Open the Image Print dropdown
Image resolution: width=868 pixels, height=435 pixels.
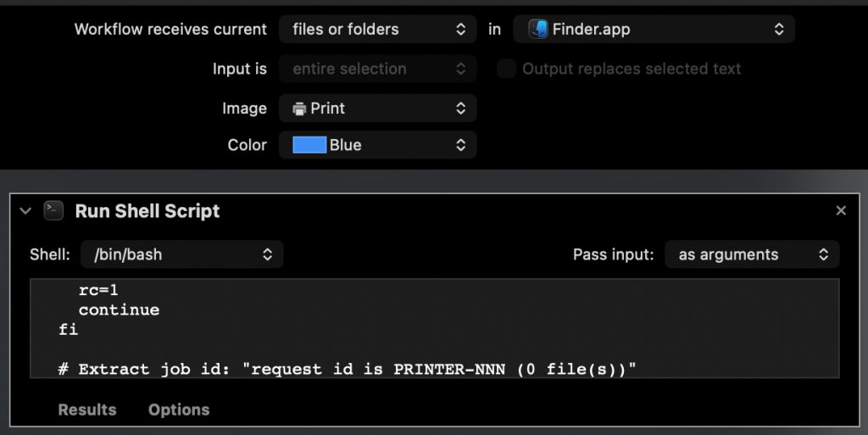(377, 109)
